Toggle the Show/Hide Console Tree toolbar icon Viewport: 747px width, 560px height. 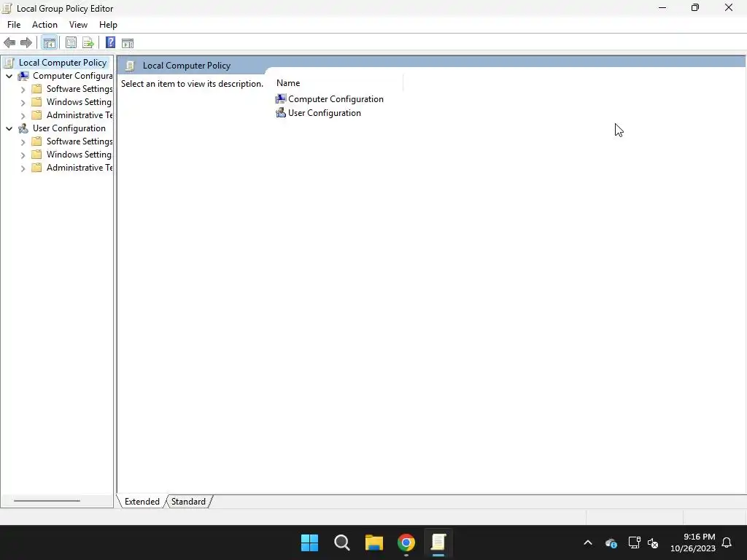click(50, 43)
